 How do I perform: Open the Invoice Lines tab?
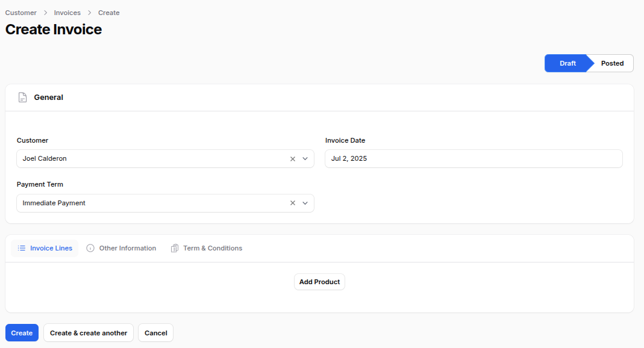coord(45,248)
